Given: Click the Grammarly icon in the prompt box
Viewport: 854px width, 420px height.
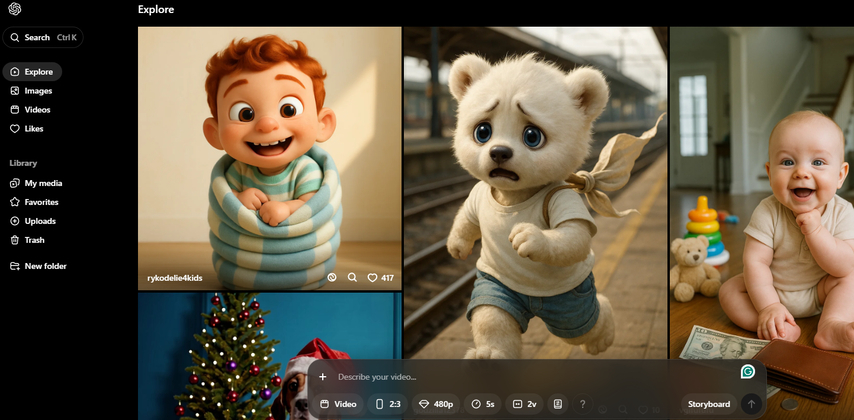Looking at the screenshot, I should [x=747, y=372].
